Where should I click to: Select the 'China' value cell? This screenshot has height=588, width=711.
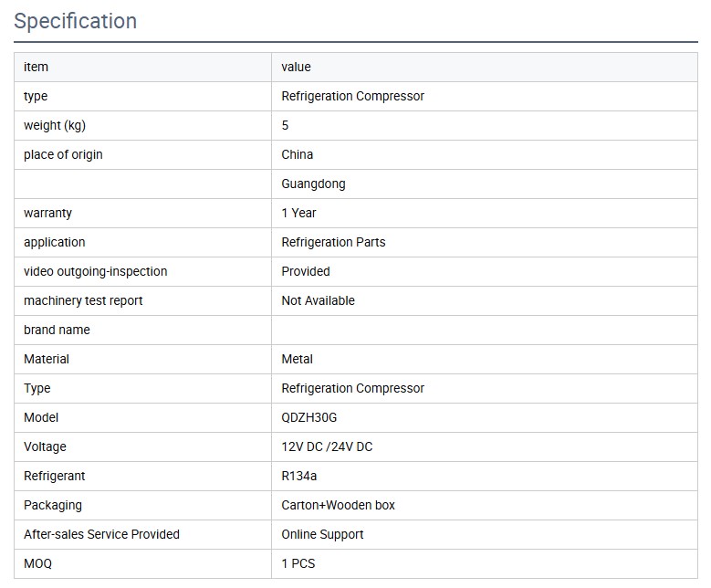pos(297,154)
